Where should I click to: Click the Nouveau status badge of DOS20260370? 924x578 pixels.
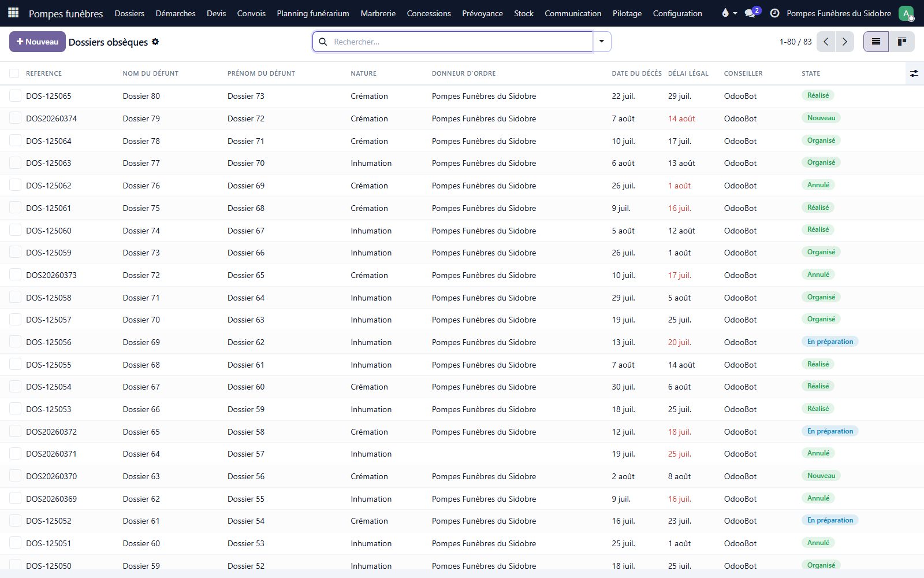tap(821, 476)
